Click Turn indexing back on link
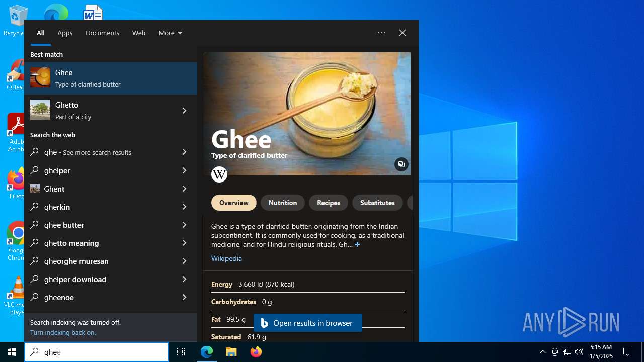644x362 pixels. (63, 332)
